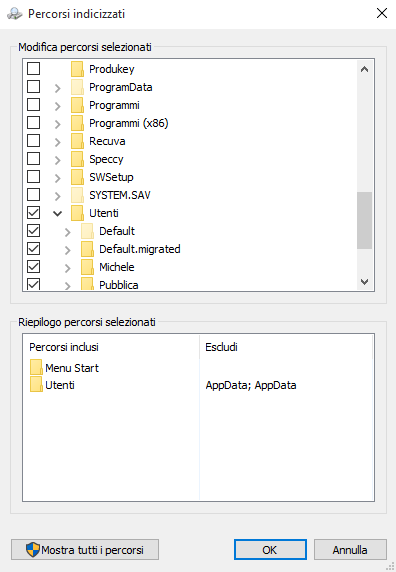Click the Annulla button
Screen dimensions: 396x572
click(350, 549)
